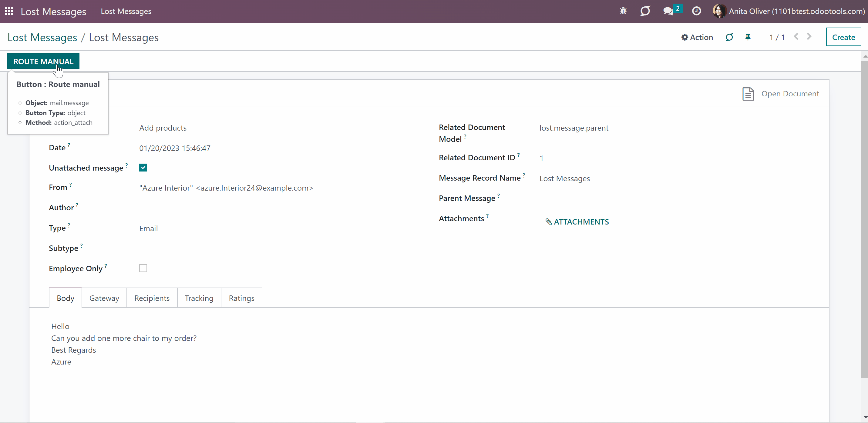Go back via Lost Messages breadcrumb link
868x423 pixels.
coord(42,37)
